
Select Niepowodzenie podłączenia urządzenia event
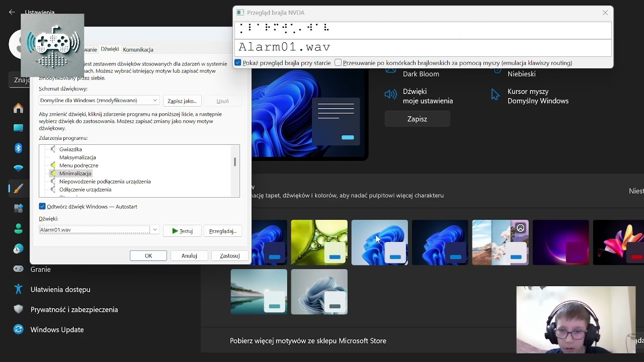(105, 182)
